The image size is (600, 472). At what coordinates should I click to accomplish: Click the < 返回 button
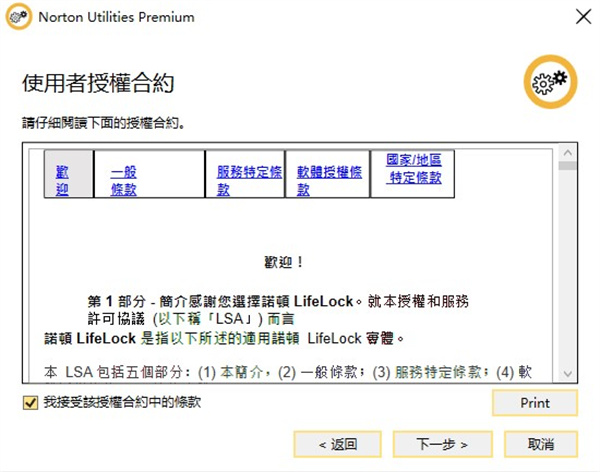[x=338, y=444]
